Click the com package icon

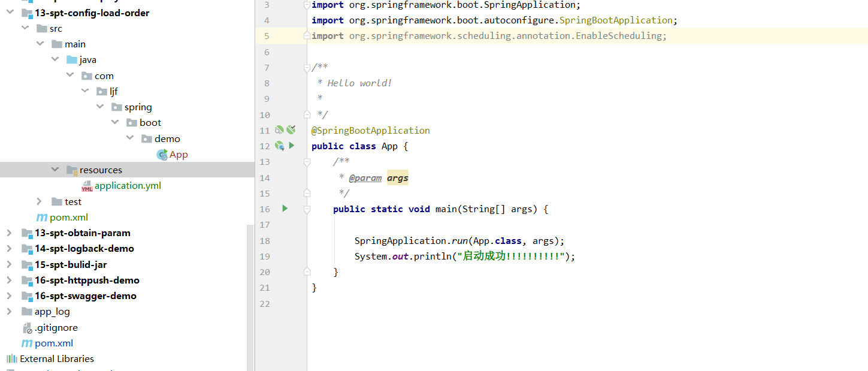[87, 76]
